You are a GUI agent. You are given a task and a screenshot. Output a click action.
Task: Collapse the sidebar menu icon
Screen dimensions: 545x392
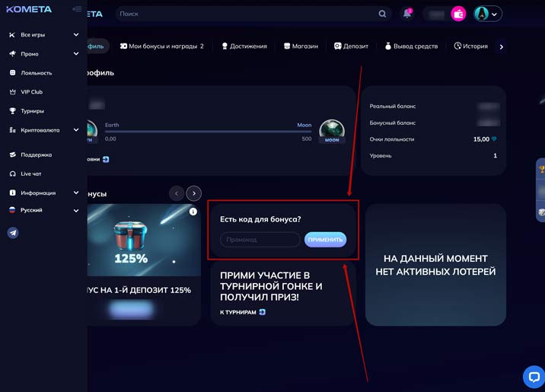77,9
